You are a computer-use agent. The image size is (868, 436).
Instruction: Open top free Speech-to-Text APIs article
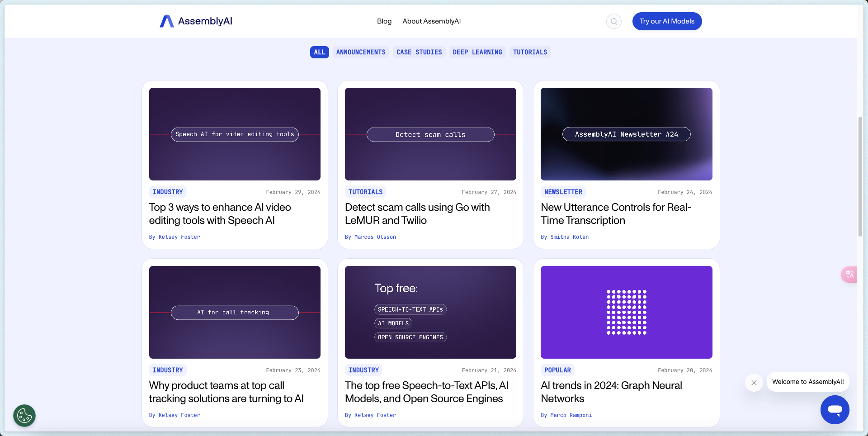pos(427,392)
